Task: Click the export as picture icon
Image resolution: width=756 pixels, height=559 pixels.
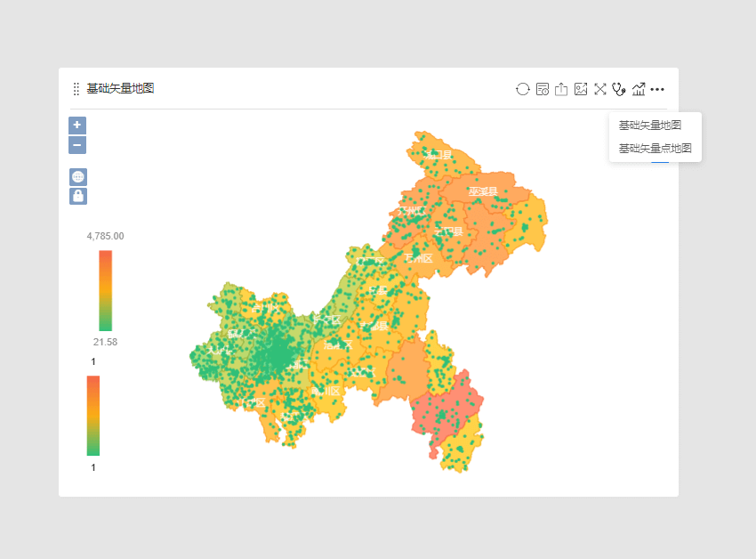Action: pyautogui.click(x=581, y=89)
